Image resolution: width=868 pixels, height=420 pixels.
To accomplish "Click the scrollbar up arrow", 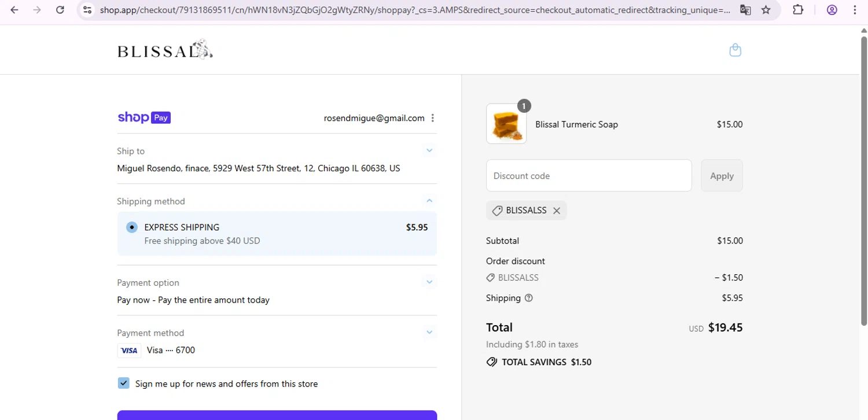I will coord(863,30).
